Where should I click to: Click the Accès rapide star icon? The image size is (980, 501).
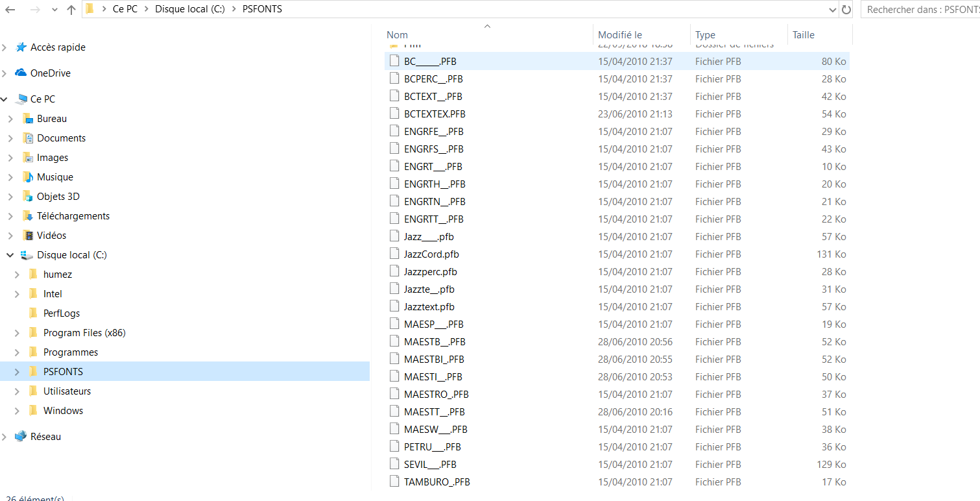(21, 47)
